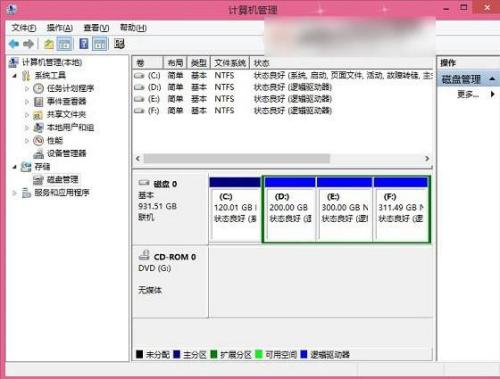The width and height of the screenshot is (500, 379).
Task: Click the black 未分配 legend swatch
Action: point(139,354)
